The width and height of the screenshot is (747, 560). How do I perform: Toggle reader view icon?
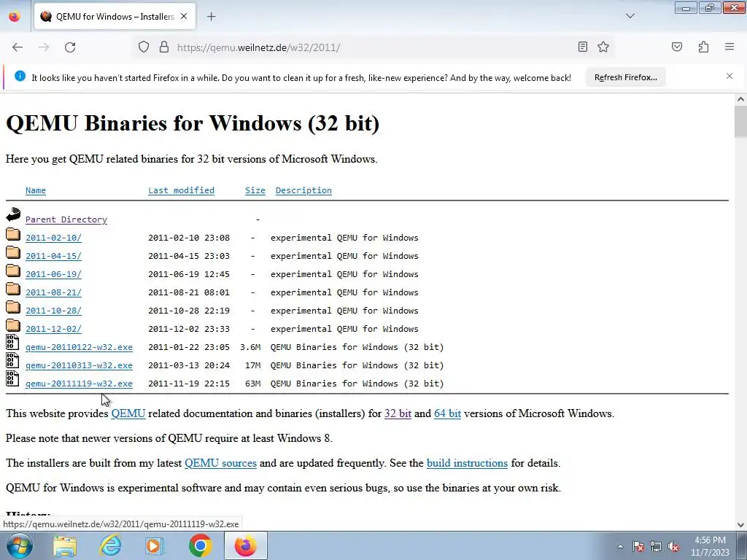[582, 47]
